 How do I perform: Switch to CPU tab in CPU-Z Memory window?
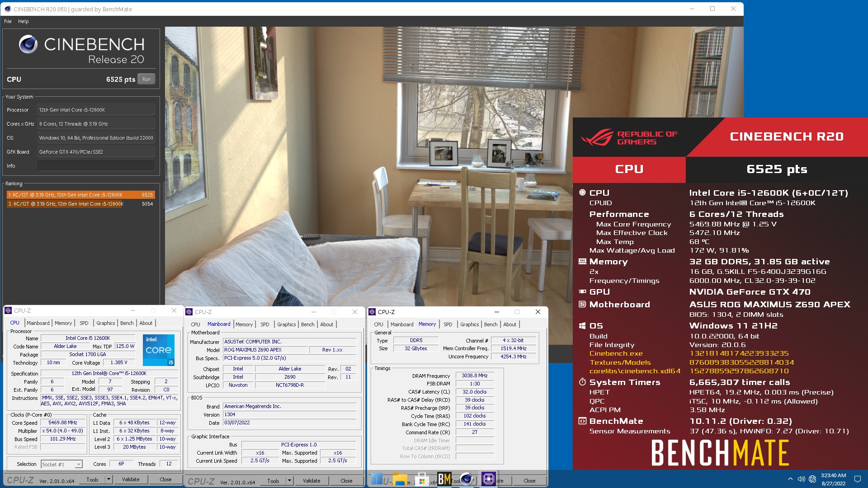379,324
